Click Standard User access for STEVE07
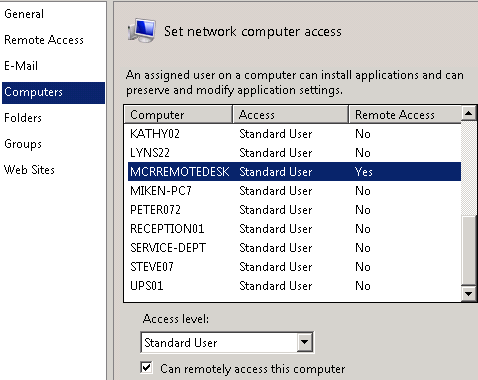The width and height of the screenshot is (478, 380). coord(276,267)
